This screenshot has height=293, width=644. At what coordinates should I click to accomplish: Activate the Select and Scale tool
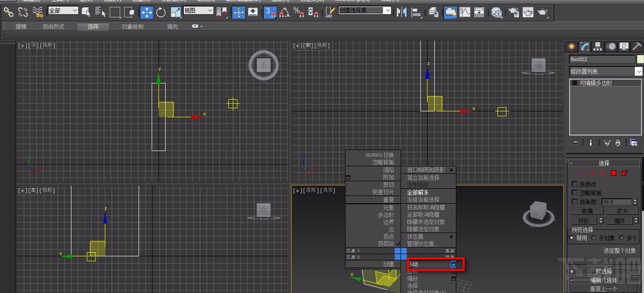[x=175, y=13]
